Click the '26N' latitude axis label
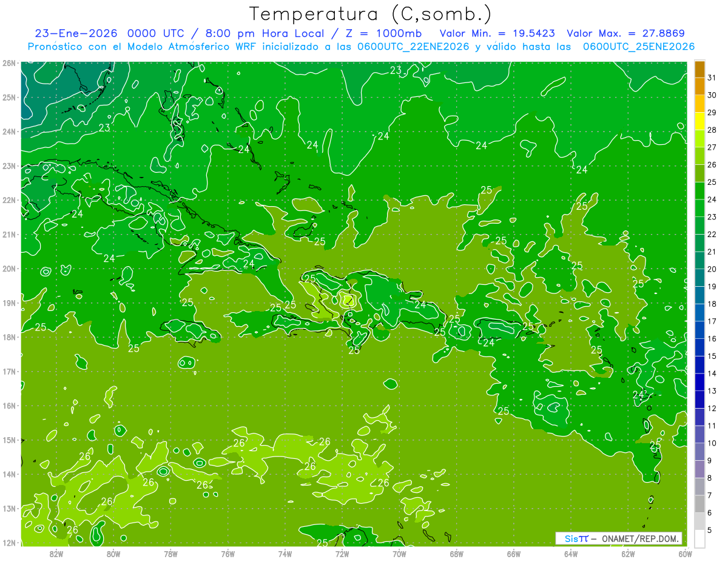Screen dimensions: 728x562 pos(8,62)
